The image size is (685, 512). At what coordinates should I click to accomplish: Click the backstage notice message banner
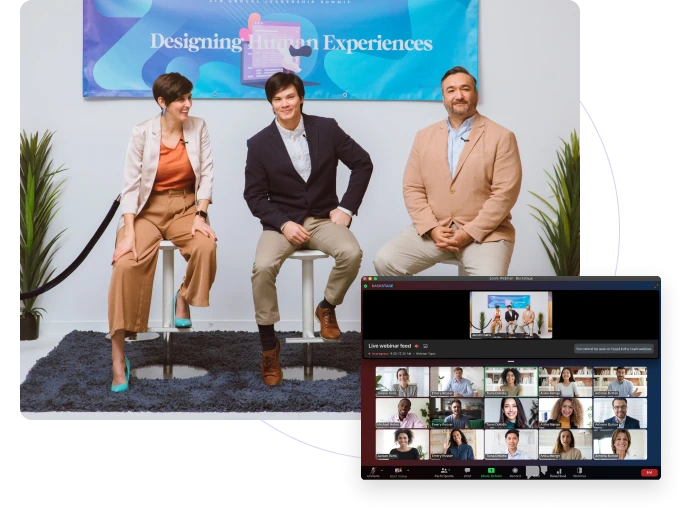coord(614,349)
